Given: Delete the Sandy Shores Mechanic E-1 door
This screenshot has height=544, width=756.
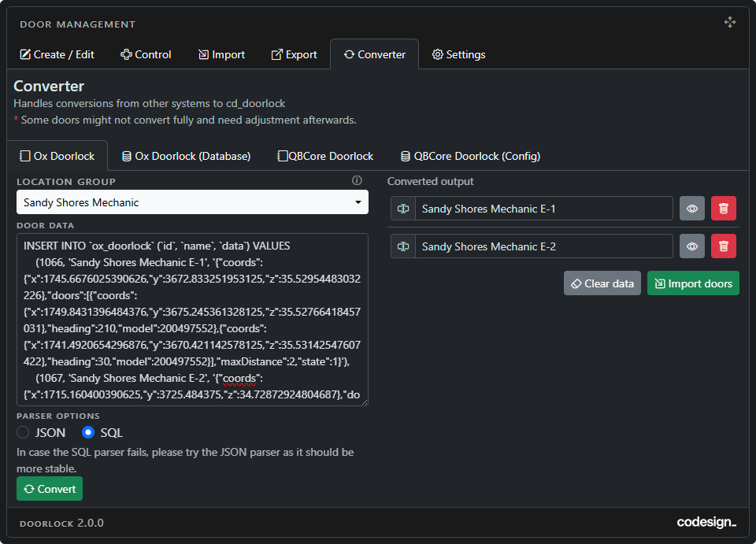Looking at the screenshot, I should (x=724, y=209).
